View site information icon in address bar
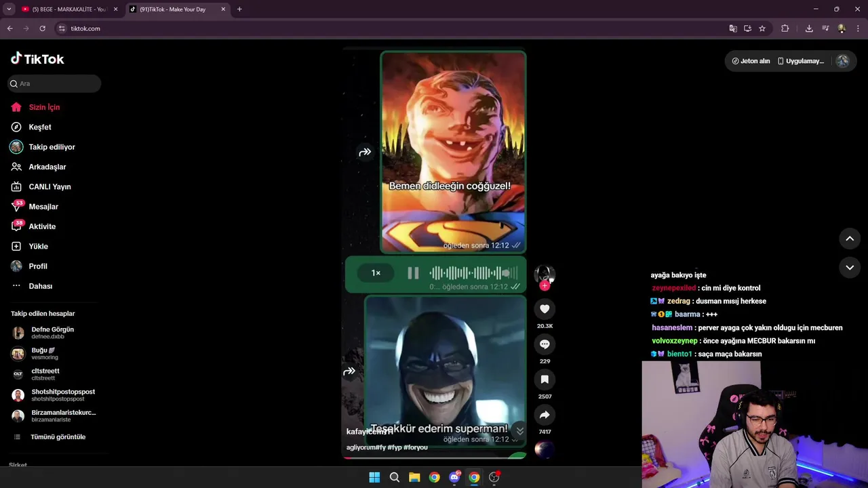This screenshot has height=488, width=868. tap(62, 28)
